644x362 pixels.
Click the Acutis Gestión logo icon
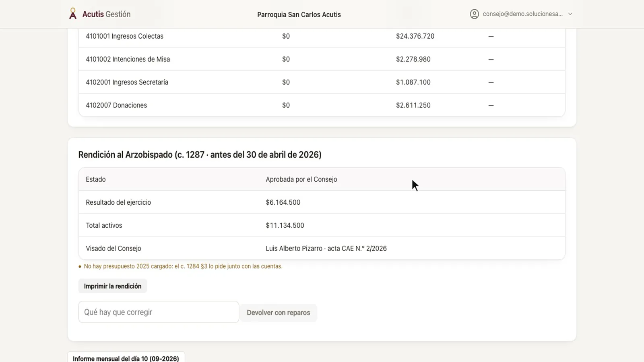[x=73, y=14]
